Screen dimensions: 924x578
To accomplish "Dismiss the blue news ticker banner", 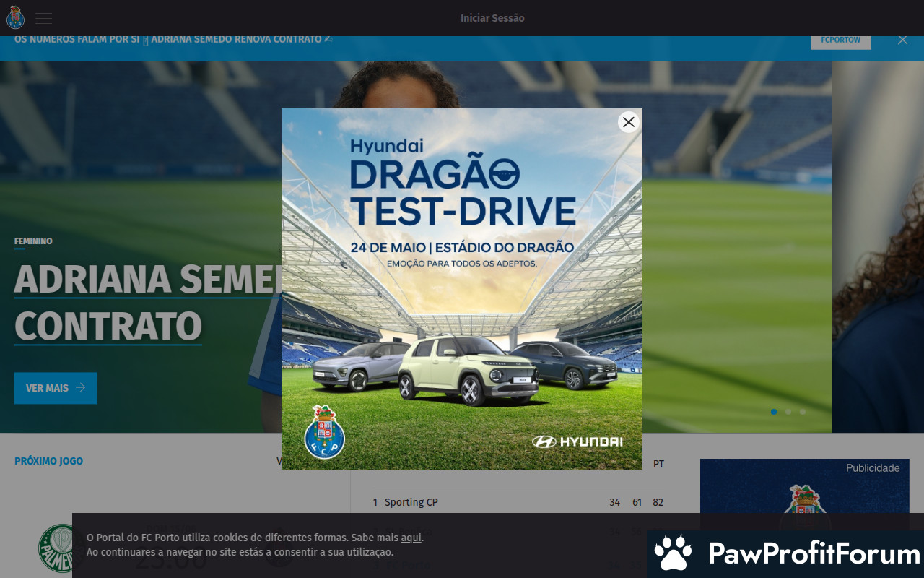I will [902, 40].
